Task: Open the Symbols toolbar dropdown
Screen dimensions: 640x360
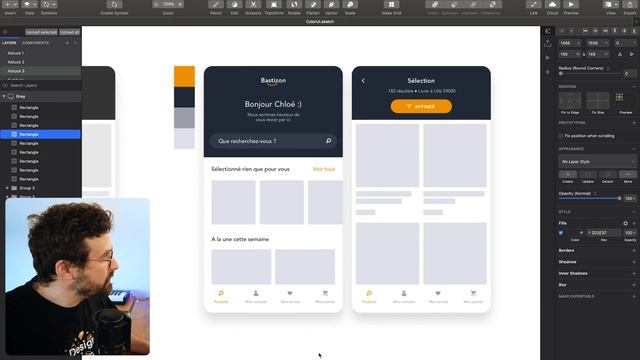Action: click(x=49, y=5)
